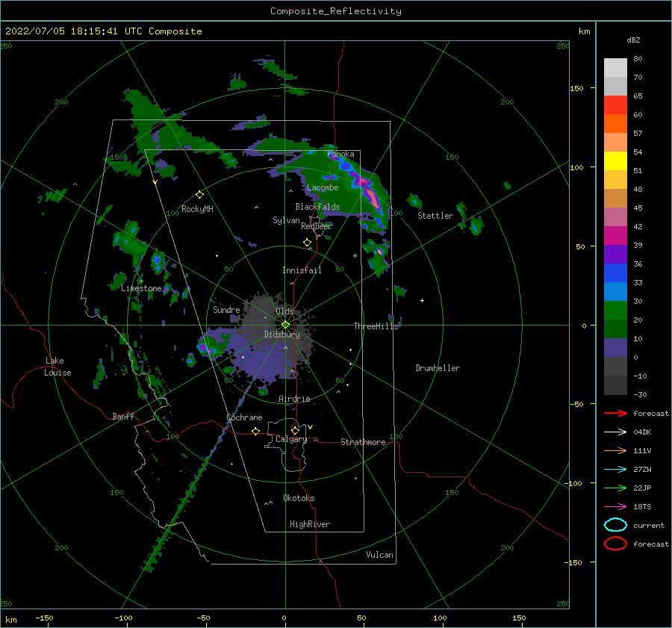Click the Sylvan label on the map

coord(286,220)
